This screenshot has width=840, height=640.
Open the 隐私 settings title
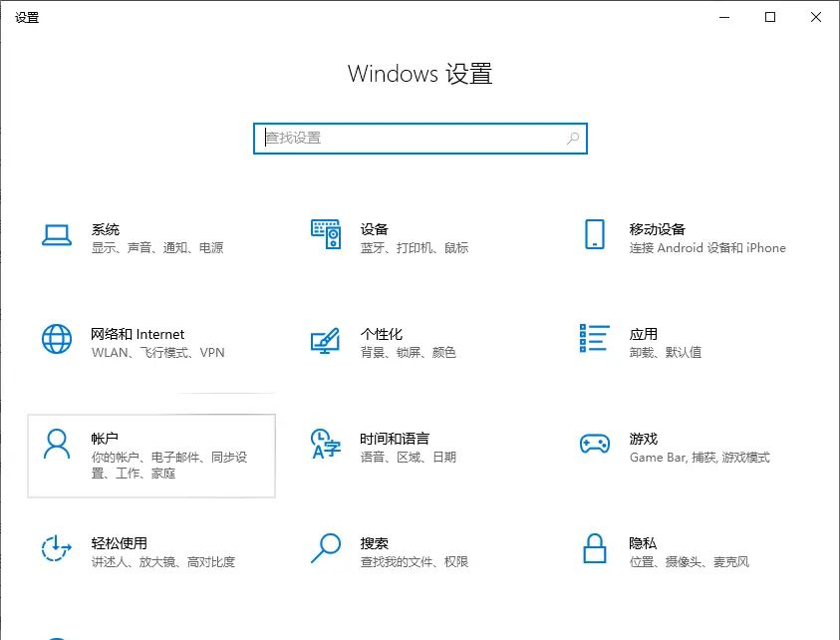click(x=643, y=543)
